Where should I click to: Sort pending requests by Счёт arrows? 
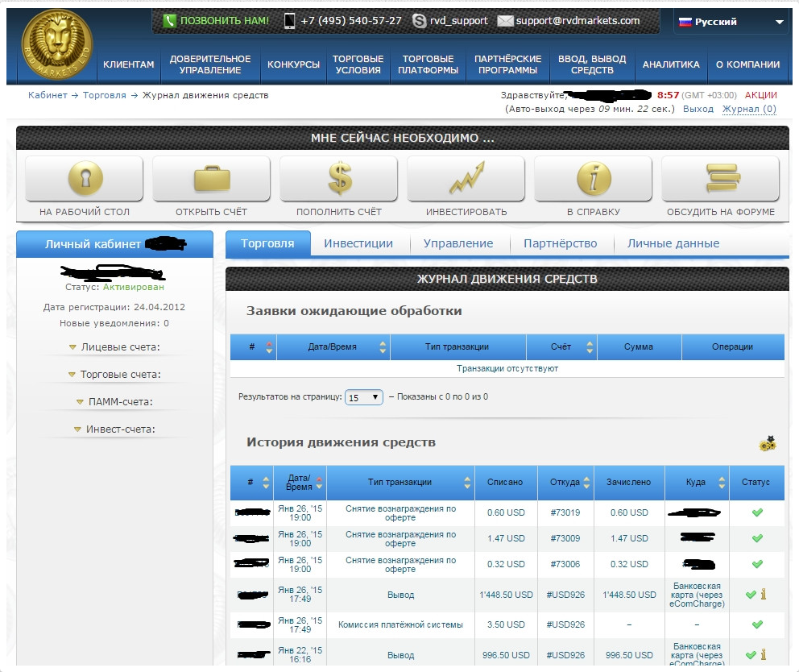tap(590, 347)
